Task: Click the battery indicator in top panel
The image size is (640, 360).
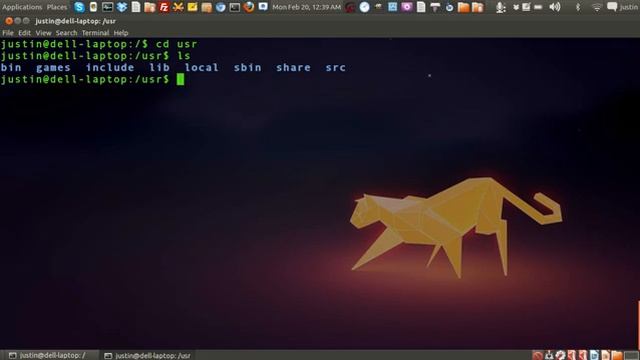Action: (x=538, y=7)
